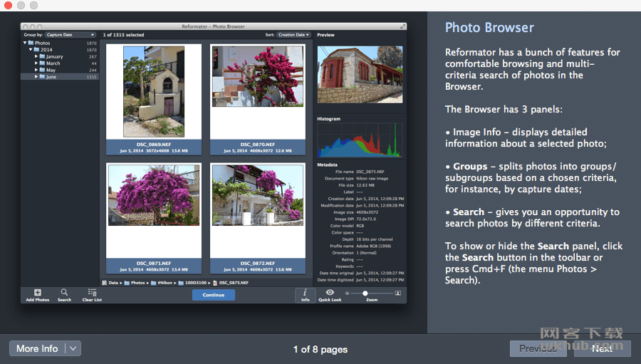Click the '1 of 1315 selected' status text
The image size is (641, 364).
click(x=123, y=35)
